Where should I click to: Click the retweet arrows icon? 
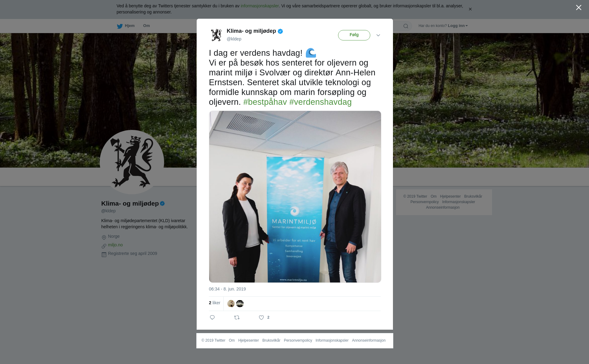point(237,317)
